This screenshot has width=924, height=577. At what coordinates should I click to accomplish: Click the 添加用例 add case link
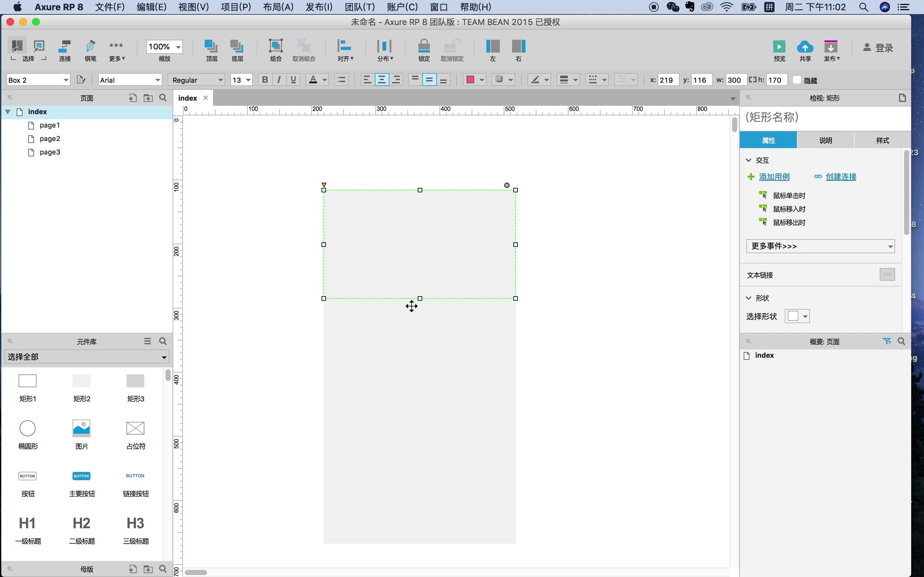(x=774, y=177)
